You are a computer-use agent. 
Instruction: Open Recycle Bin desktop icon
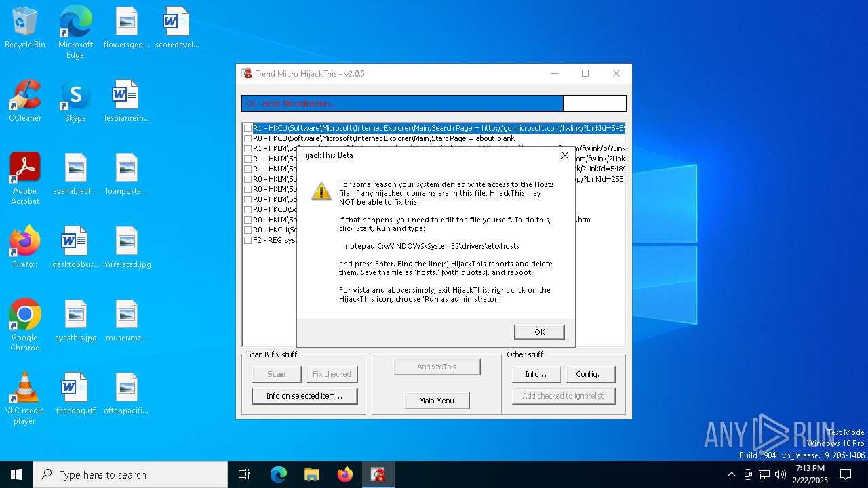(x=25, y=28)
